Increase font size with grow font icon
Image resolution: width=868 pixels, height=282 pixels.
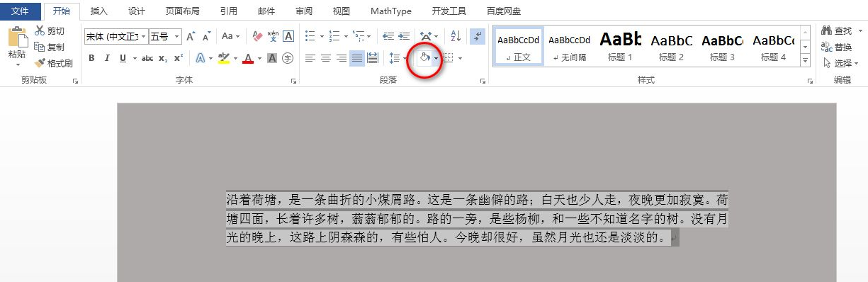pyautogui.click(x=191, y=36)
